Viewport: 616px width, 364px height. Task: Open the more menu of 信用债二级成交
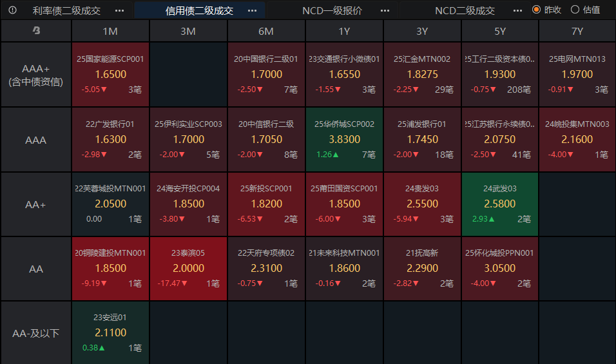click(252, 10)
